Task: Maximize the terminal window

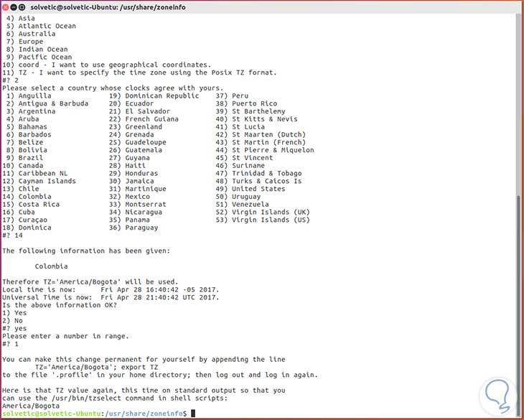Action: pyautogui.click(x=22, y=7)
